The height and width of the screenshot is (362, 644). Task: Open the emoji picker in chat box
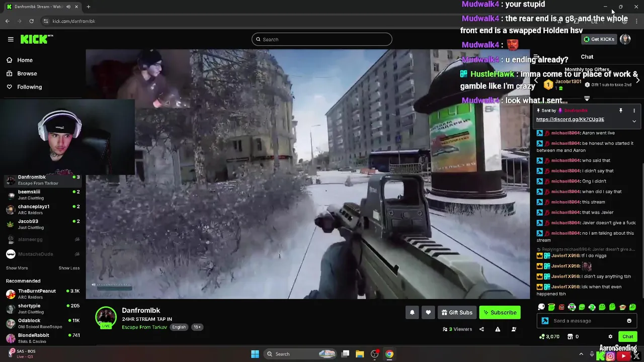pyautogui.click(x=629, y=321)
